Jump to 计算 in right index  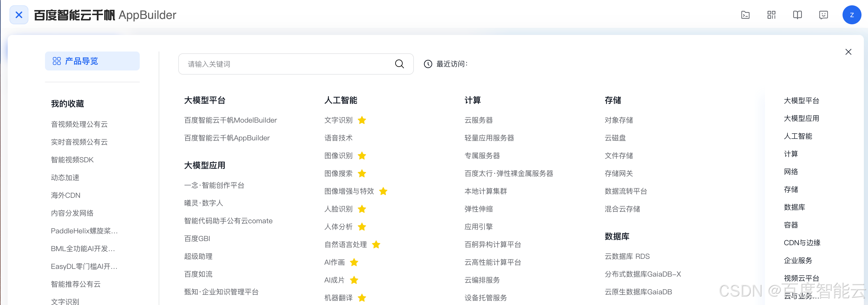(x=791, y=154)
